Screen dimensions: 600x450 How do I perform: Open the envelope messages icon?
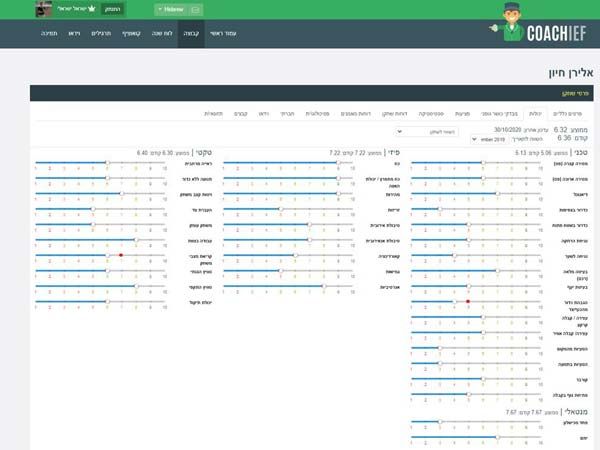click(x=196, y=10)
